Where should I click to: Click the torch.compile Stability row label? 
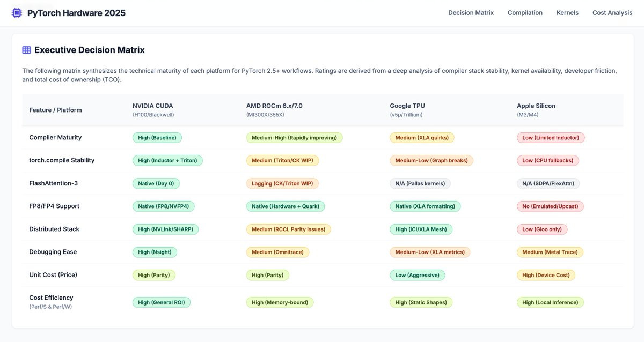[x=62, y=160]
